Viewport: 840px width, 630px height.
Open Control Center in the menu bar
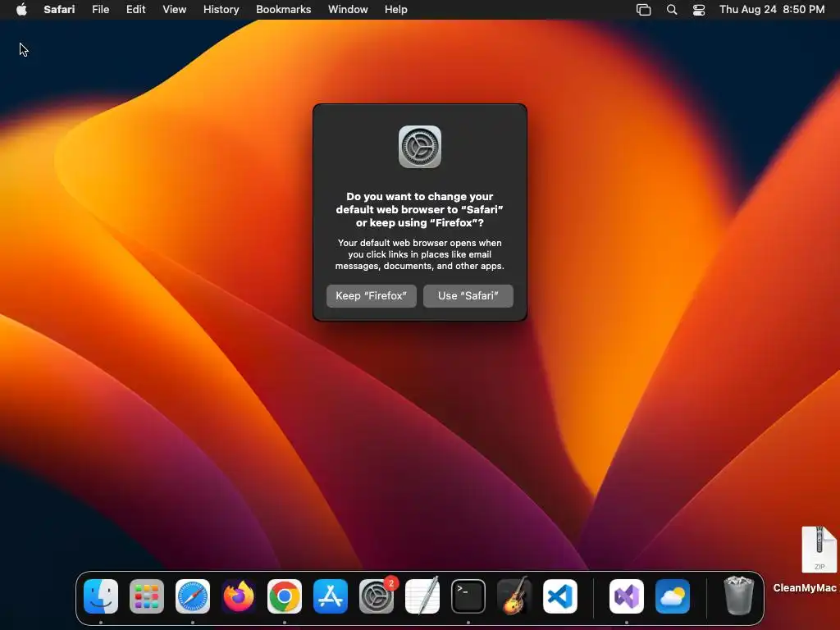[699, 10]
